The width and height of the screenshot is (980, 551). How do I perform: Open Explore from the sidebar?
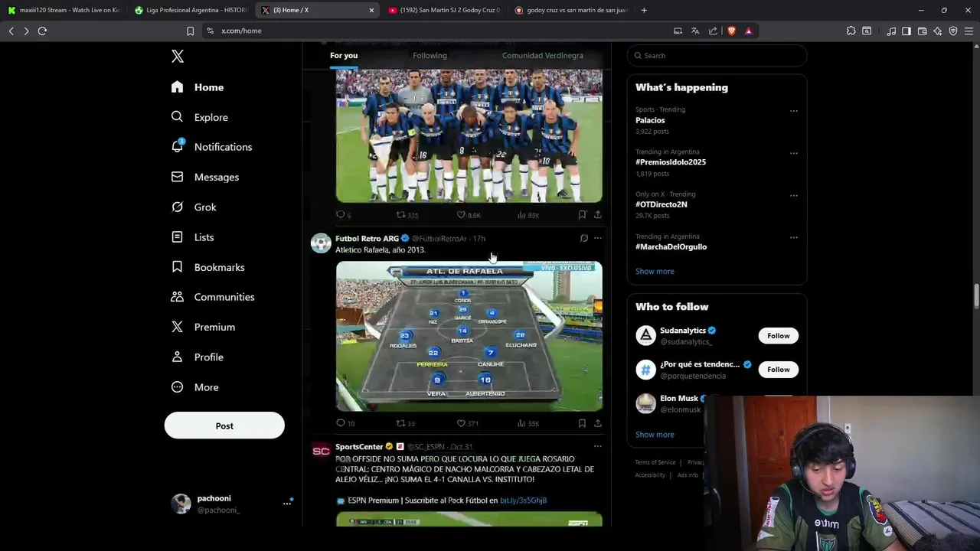click(200, 117)
